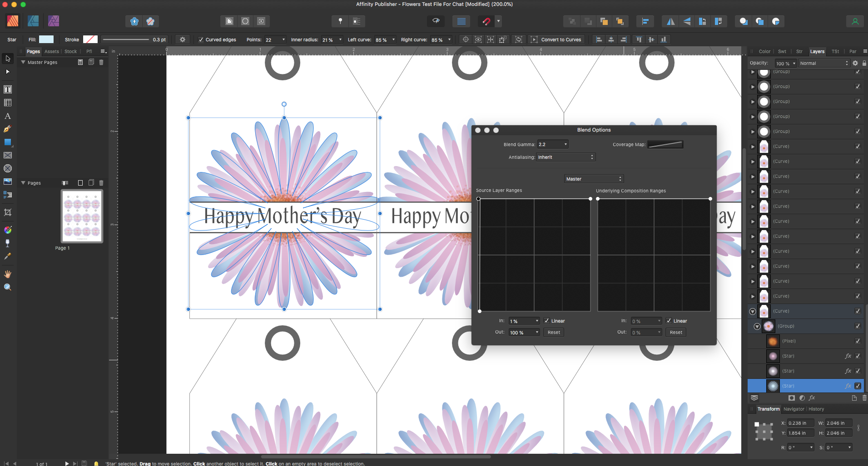Toggle visibility of the nested flower (Group) layer

[x=858, y=326]
